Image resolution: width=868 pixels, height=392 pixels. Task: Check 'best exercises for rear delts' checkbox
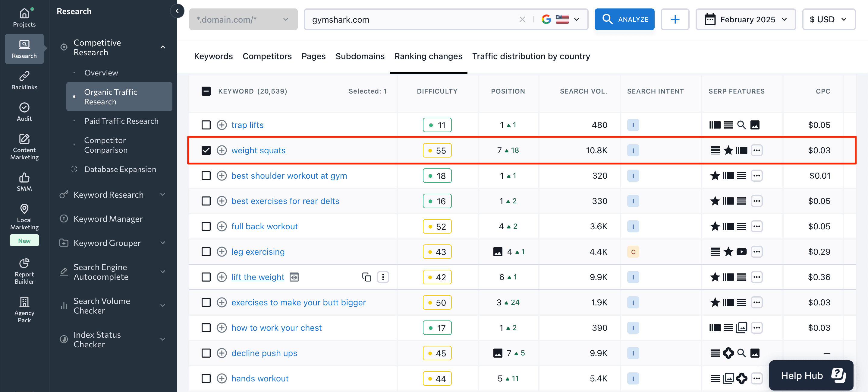[x=206, y=201]
